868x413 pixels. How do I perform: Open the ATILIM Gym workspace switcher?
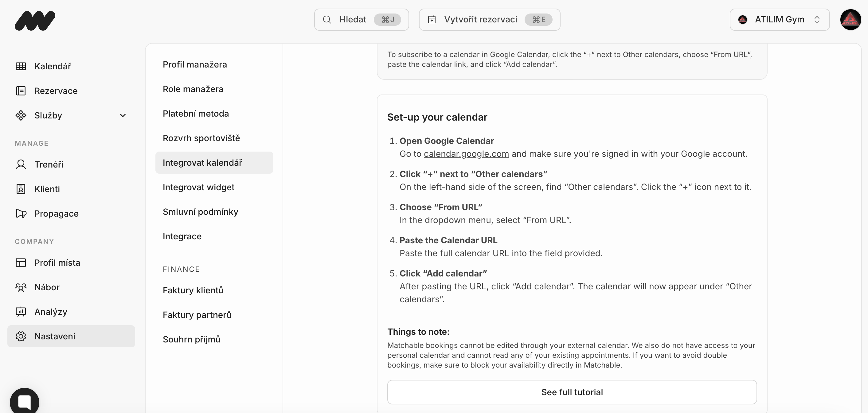779,20
